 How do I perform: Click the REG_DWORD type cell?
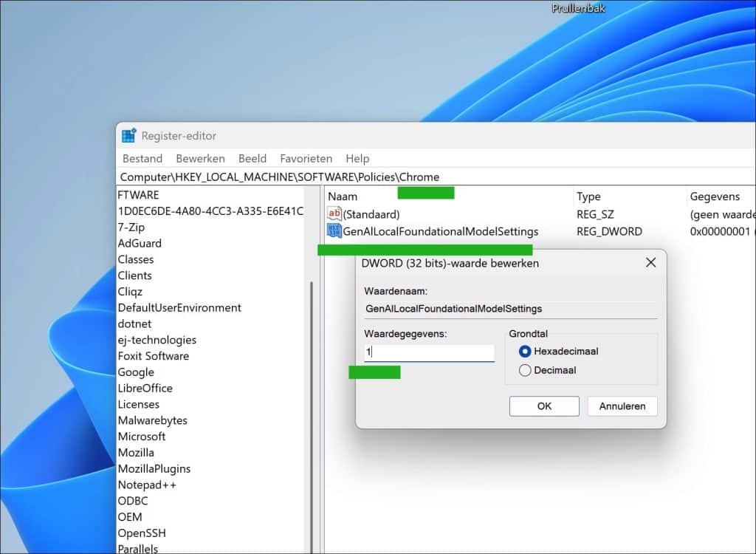coord(609,232)
